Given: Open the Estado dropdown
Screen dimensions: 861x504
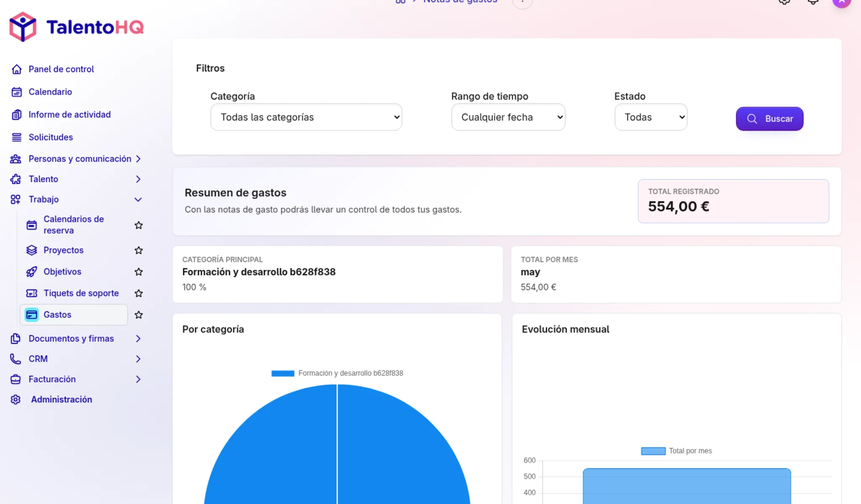Looking at the screenshot, I should click(x=651, y=117).
